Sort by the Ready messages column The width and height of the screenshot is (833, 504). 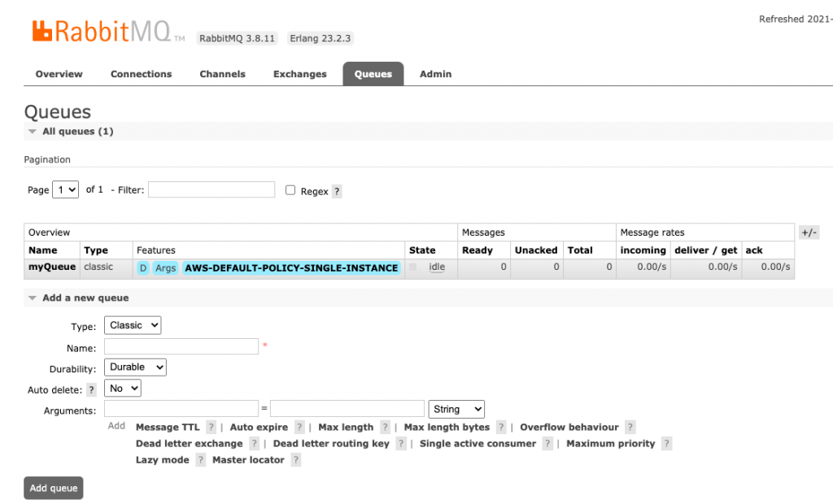[478, 250]
